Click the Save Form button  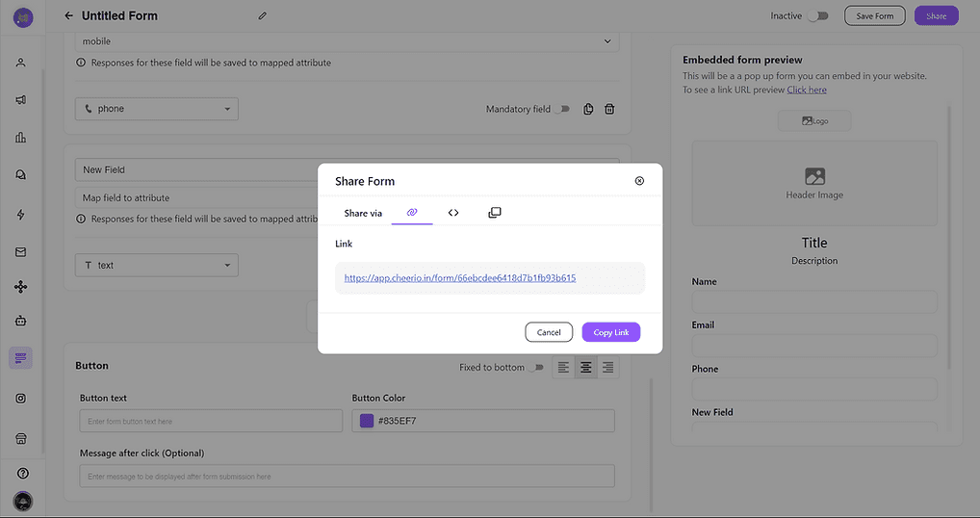coord(874,15)
